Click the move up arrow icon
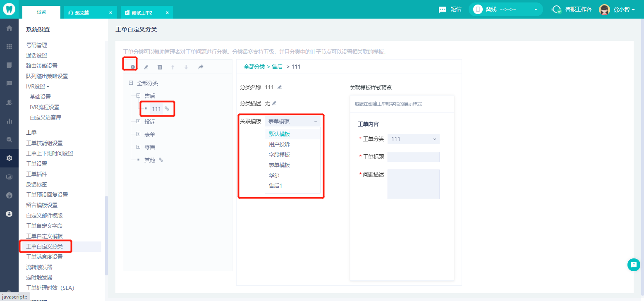 coord(173,67)
